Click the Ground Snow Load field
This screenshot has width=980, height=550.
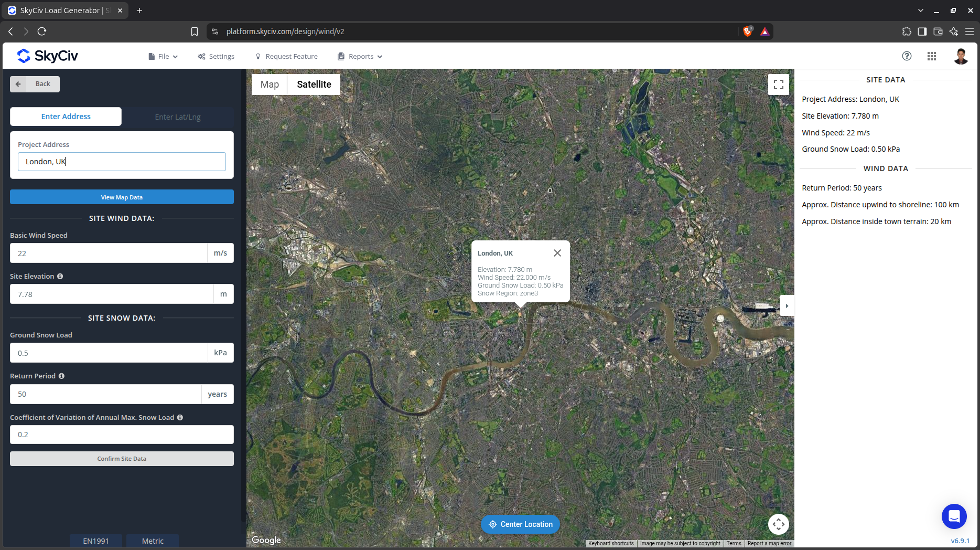pos(109,353)
